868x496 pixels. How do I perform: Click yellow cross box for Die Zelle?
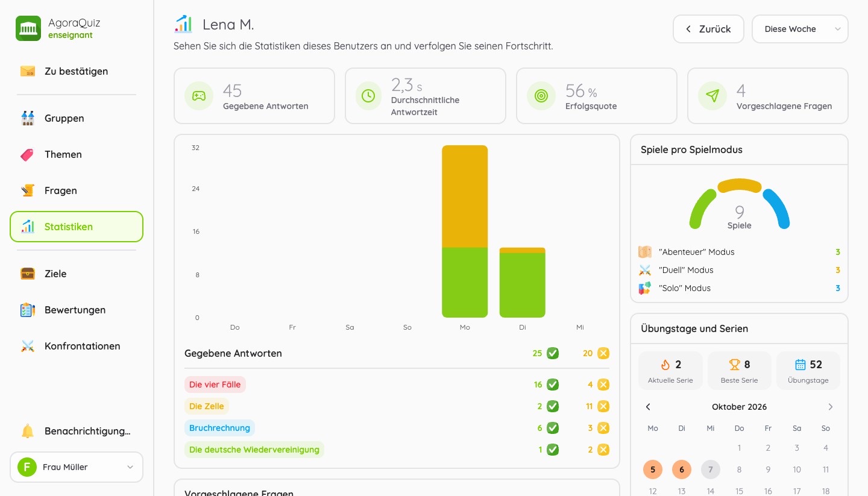[x=603, y=406]
